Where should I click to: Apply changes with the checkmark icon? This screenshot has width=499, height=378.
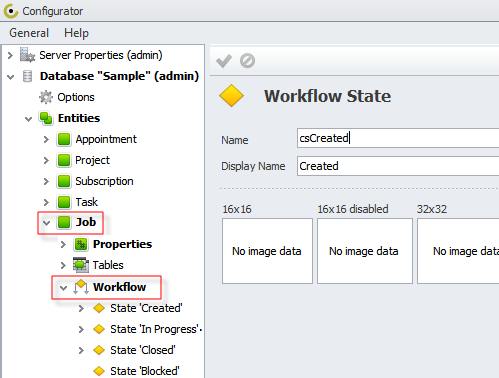224,61
